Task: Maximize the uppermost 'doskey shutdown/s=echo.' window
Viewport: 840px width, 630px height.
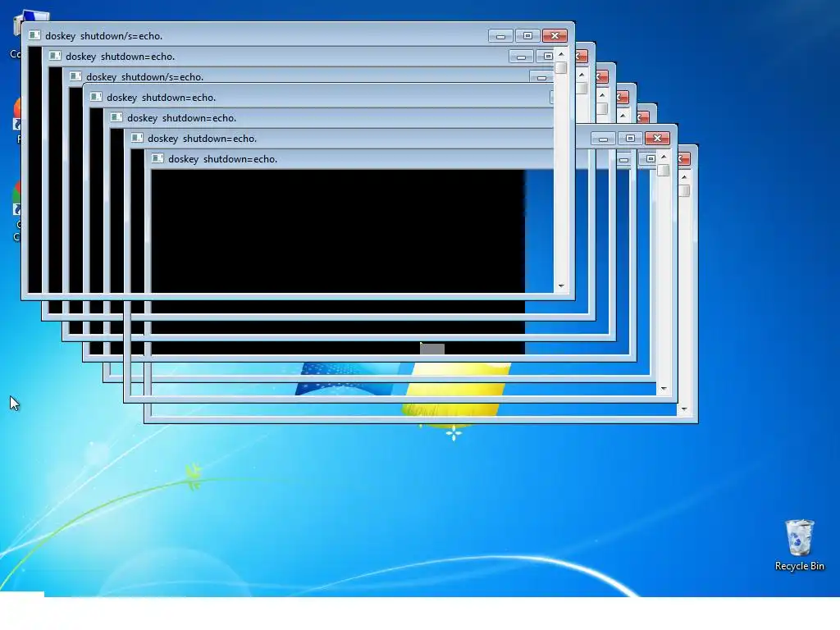Action: coord(527,36)
